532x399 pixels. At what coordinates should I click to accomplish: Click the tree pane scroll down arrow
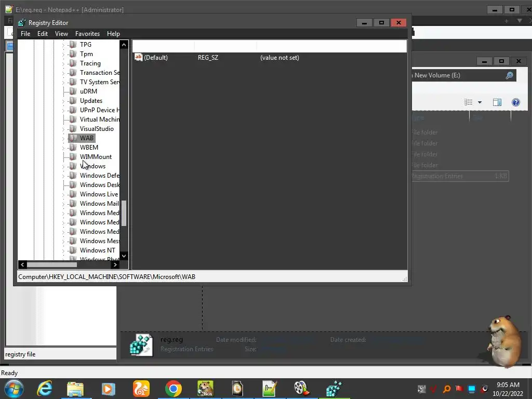(124, 256)
